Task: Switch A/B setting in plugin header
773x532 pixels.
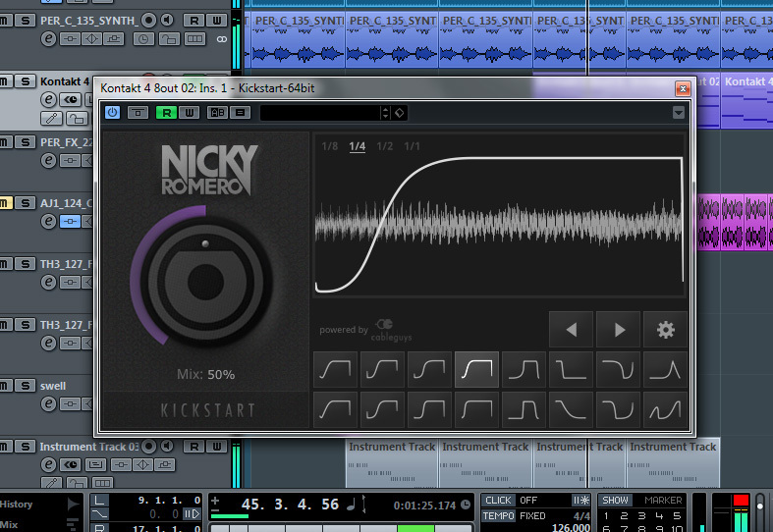Action: (217, 113)
